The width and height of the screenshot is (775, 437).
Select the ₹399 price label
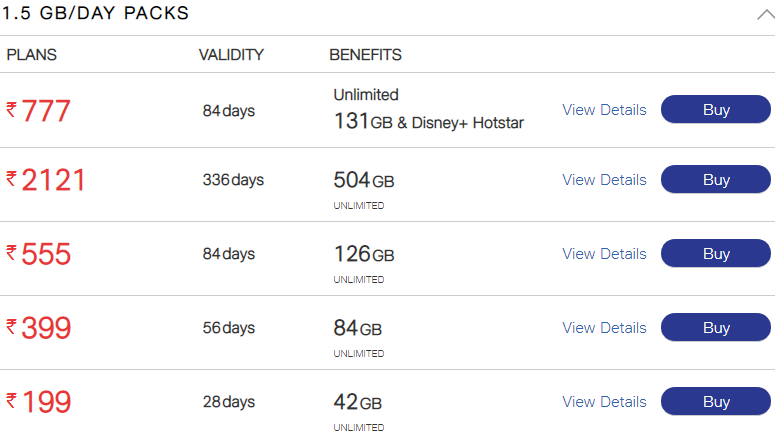click(x=38, y=328)
